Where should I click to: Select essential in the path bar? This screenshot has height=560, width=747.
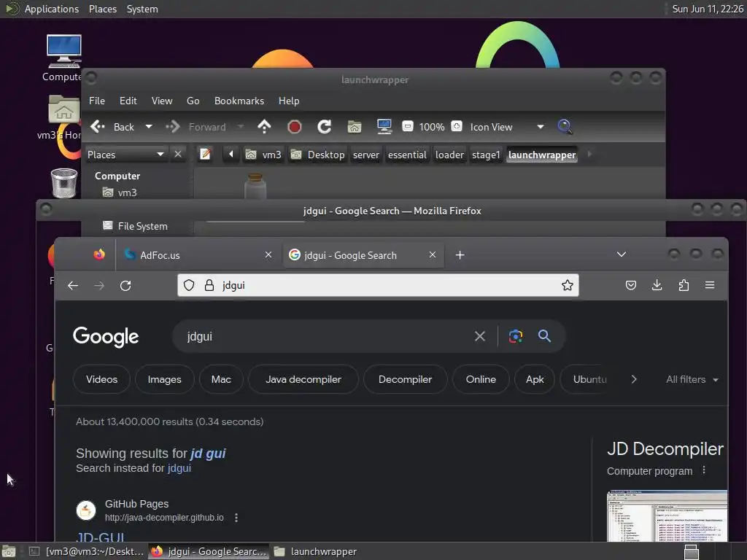click(407, 155)
